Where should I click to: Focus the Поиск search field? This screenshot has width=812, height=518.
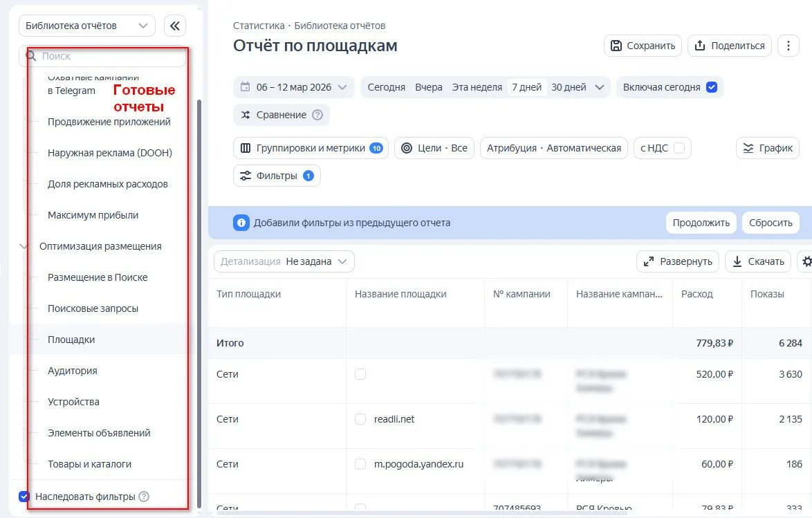pos(102,56)
